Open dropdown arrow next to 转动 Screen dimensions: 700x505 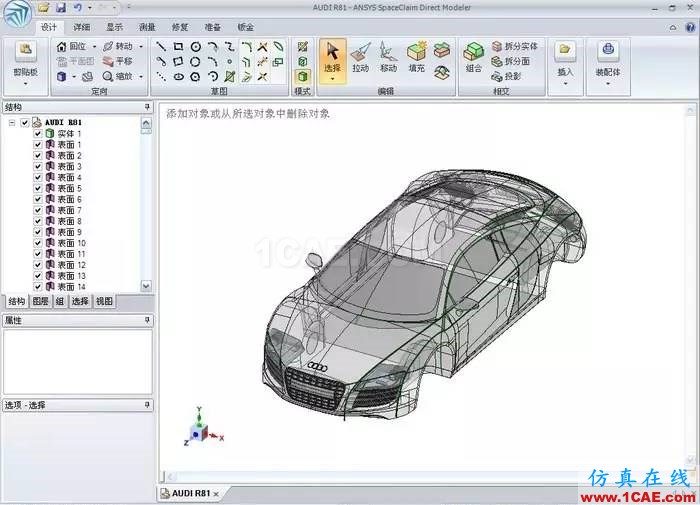pyautogui.click(x=141, y=46)
